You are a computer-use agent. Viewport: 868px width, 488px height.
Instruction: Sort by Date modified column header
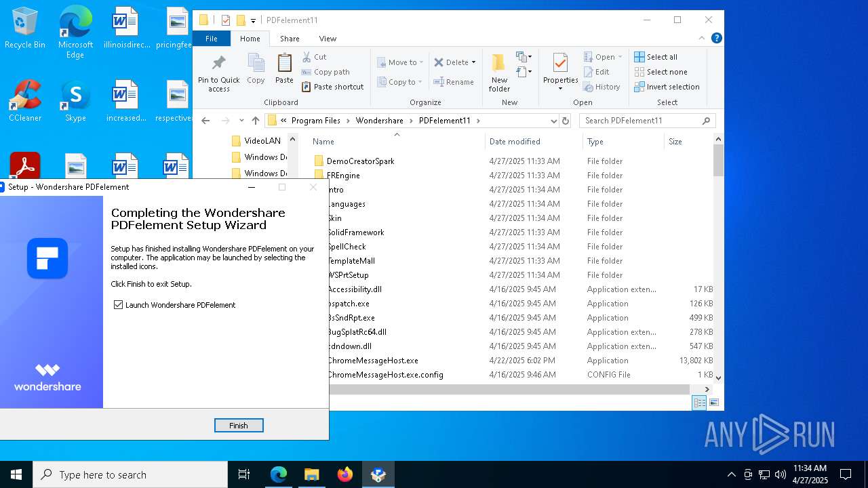tap(534, 142)
